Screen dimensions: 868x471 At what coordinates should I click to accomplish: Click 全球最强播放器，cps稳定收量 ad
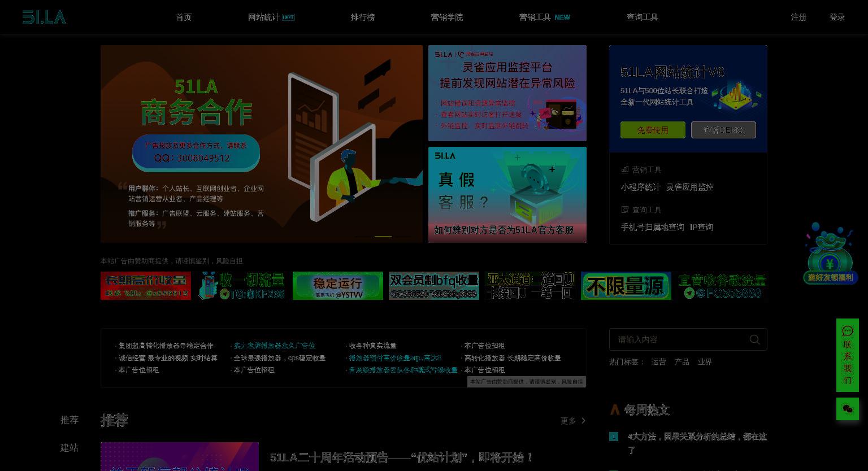click(280, 358)
